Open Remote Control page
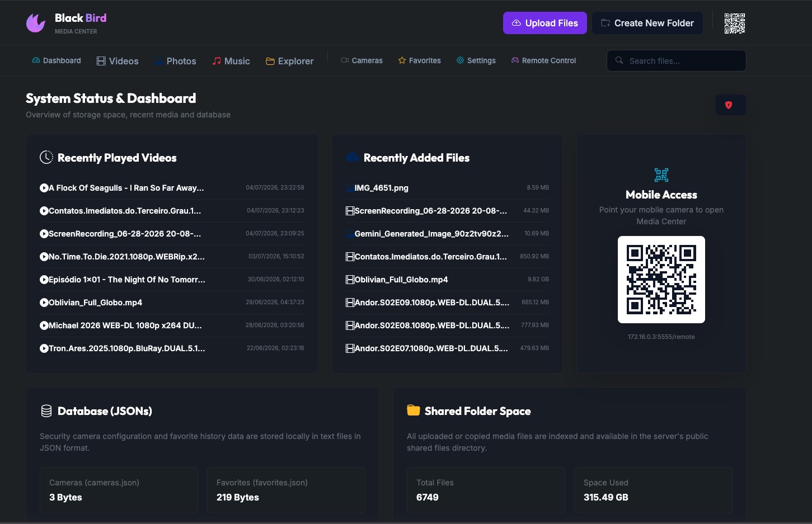 pyautogui.click(x=544, y=60)
